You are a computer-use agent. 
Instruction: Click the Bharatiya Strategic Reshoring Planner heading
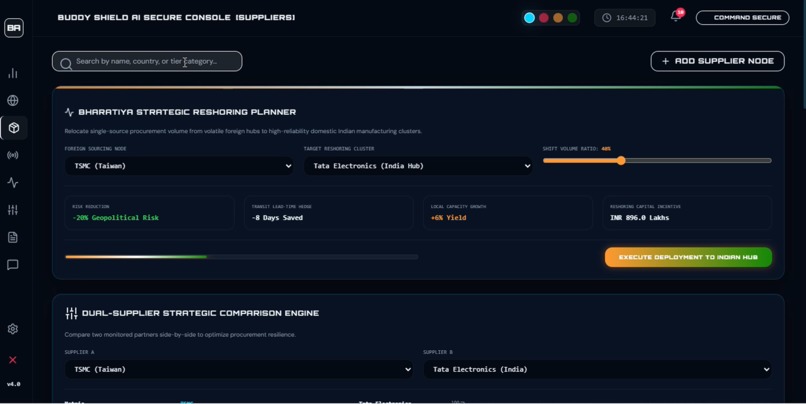(x=187, y=112)
